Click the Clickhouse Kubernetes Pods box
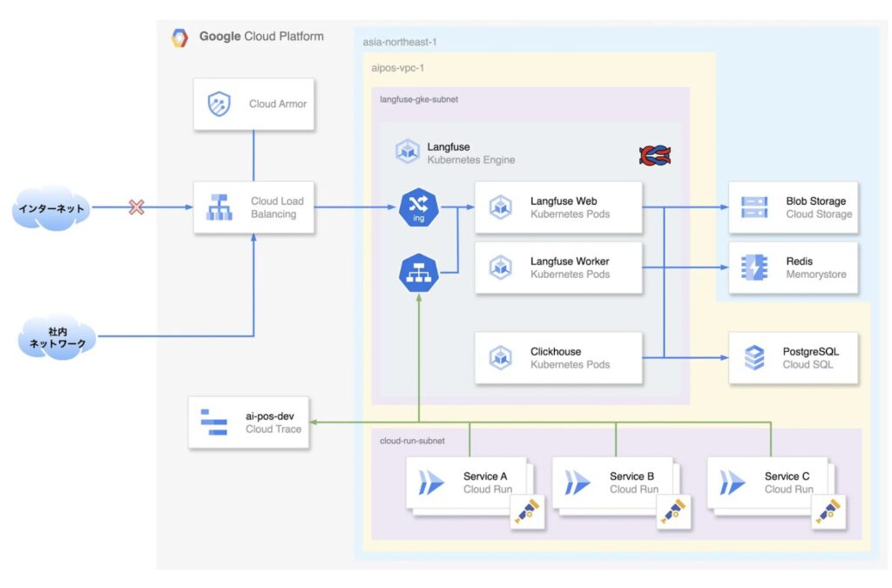The height and width of the screenshot is (588, 892). (558, 358)
